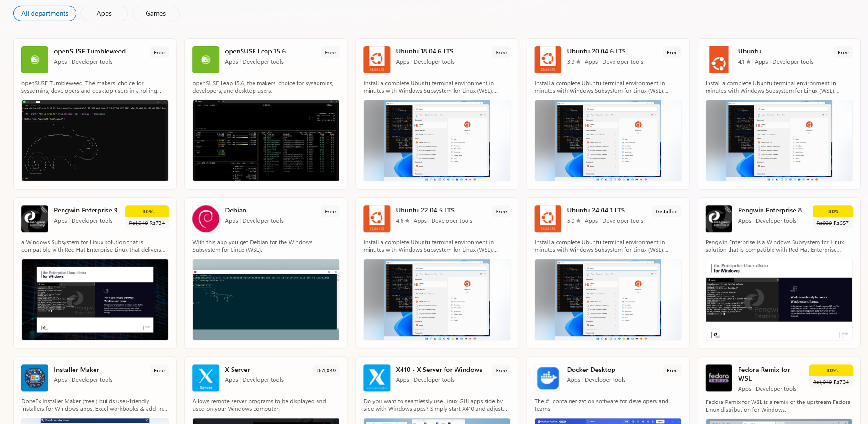
Task: Click the "Ubuntu 22.04.5 LTS" title
Action: pyautogui.click(x=425, y=211)
